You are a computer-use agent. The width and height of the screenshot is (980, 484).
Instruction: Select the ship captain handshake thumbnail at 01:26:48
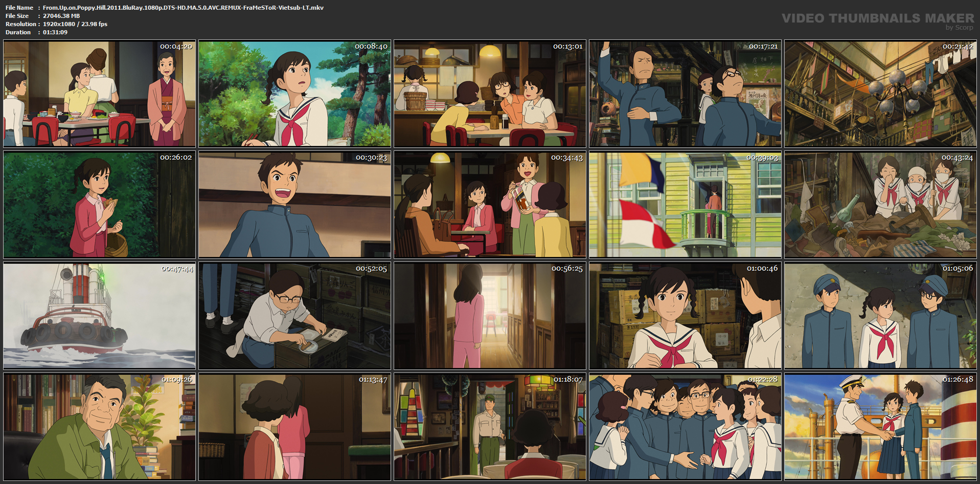coord(881,427)
